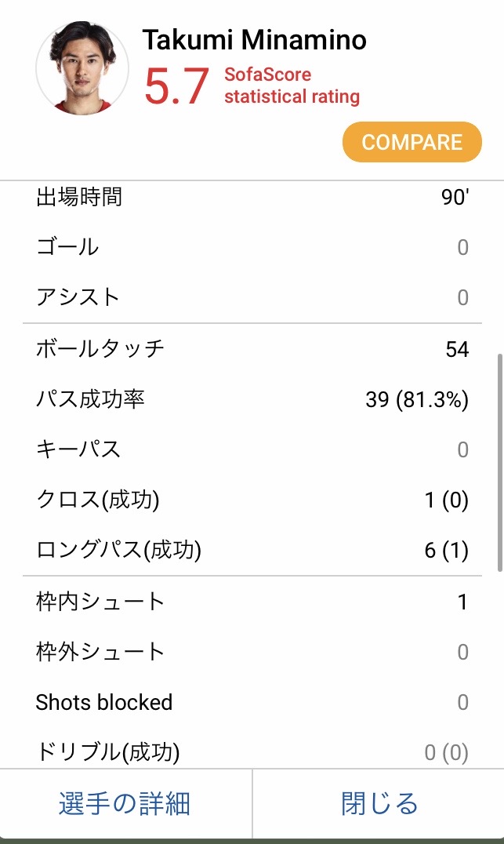Click the キーパス key passes row

point(252,449)
